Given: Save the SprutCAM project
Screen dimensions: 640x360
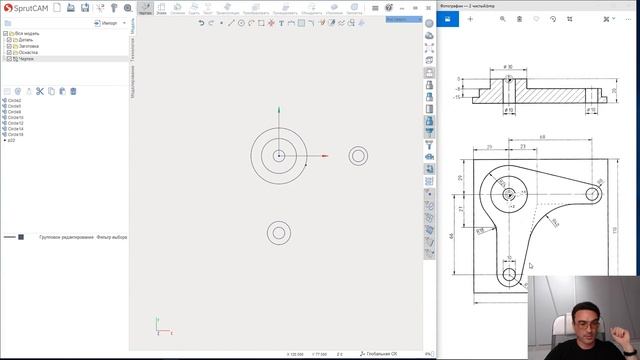Looking at the screenshot, I should click(85, 7).
